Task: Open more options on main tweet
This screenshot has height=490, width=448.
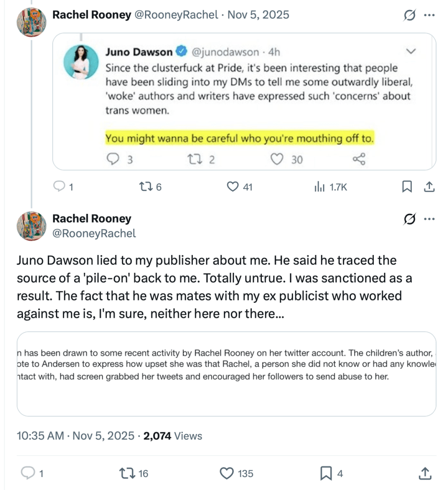Action: 429,219
